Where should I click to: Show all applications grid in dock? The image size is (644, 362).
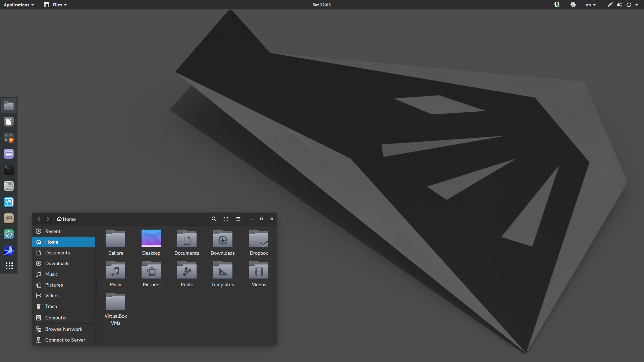pos(9,266)
